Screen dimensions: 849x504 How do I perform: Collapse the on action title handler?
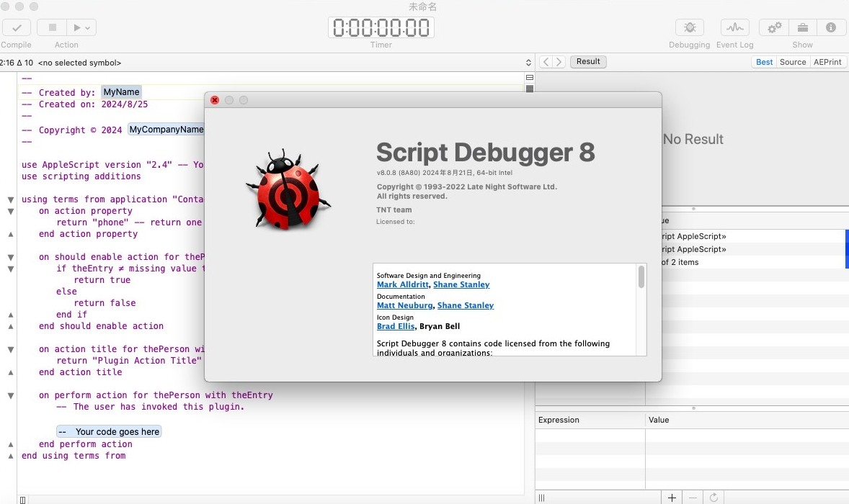tap(10, 349)
